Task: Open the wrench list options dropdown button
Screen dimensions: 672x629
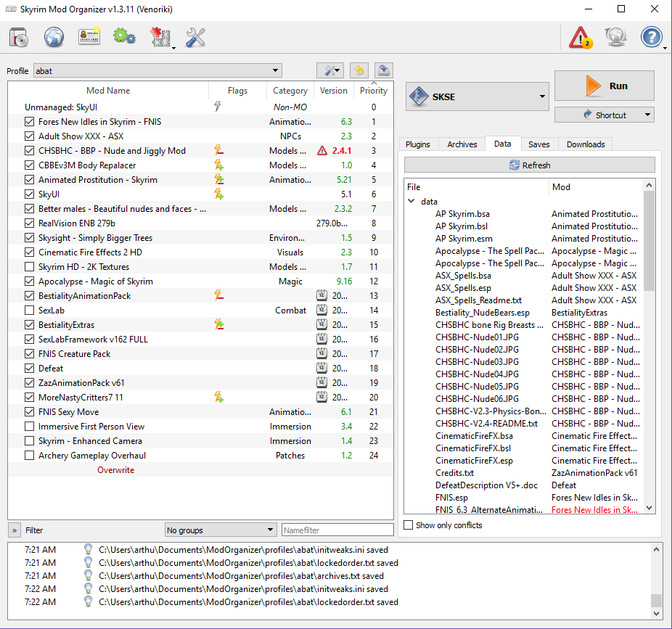Action: click(330, 70)
